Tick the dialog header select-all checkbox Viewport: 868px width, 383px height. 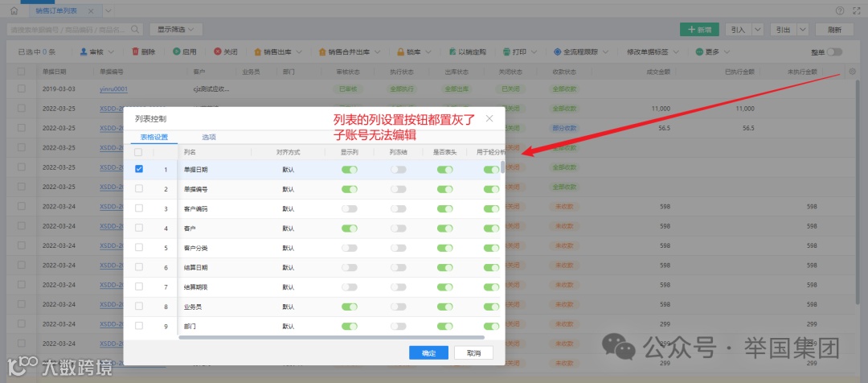tap(138, 152)
